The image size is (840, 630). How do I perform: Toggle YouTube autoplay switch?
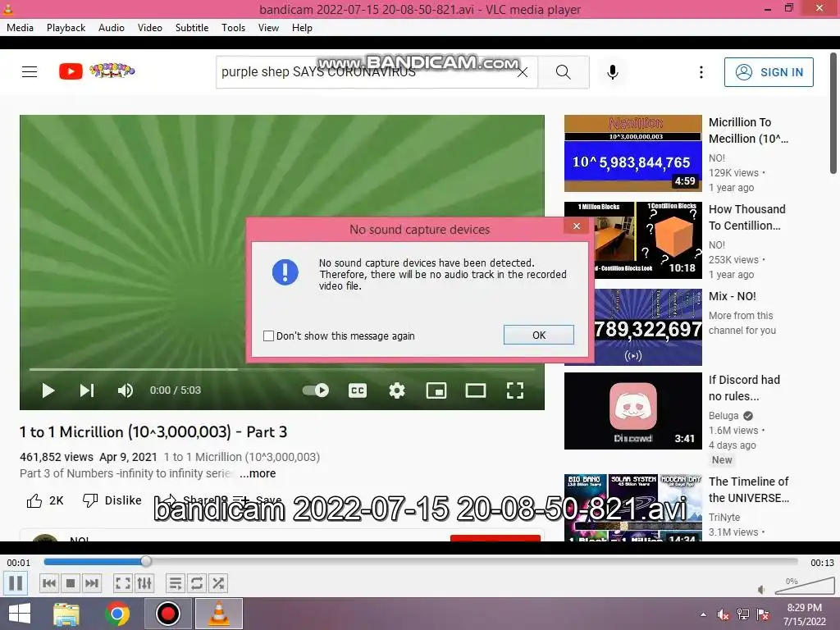316,390
